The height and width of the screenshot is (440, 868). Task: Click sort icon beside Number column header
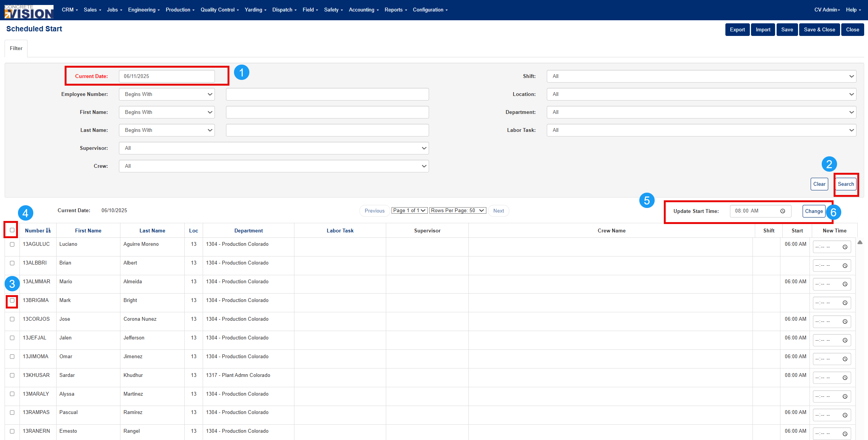[48, 231]
